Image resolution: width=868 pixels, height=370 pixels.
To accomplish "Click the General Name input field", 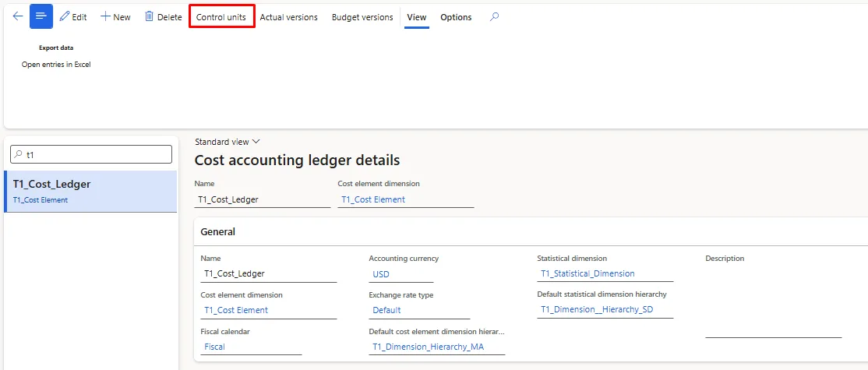I will pyautogui.click(x=269, y=273).
